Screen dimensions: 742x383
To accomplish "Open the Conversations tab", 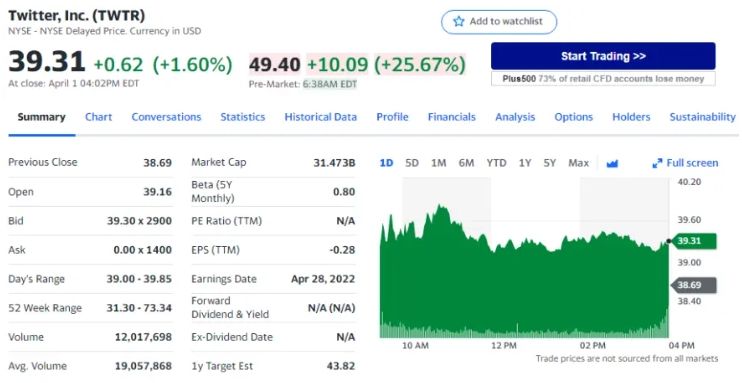I will (166, 117).
